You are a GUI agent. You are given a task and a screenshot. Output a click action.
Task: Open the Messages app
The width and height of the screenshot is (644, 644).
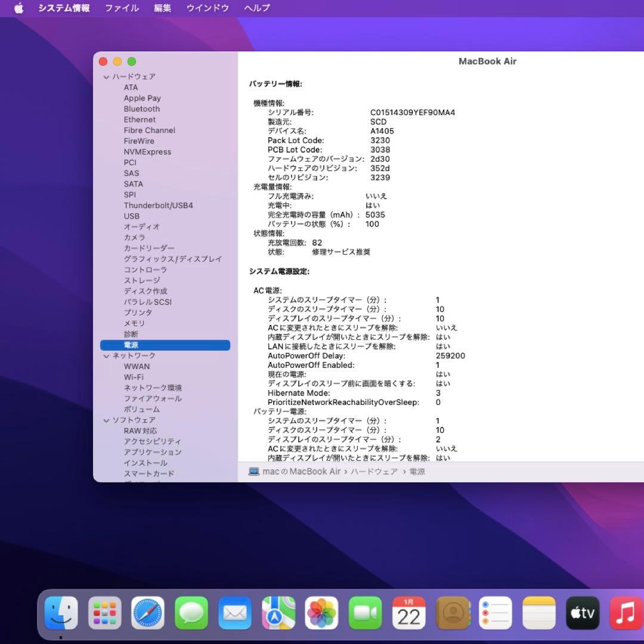pyautogui.click(x=191, y=612)
